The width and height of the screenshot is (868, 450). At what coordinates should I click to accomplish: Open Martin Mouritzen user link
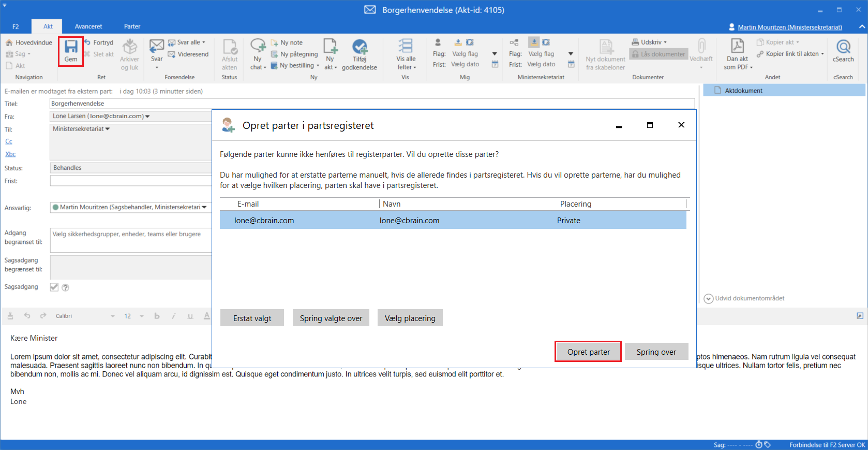(x=789, y=27)
